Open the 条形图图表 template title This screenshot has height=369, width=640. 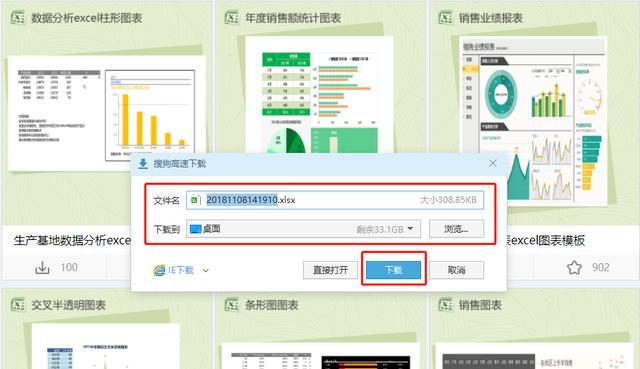point(271,305)
